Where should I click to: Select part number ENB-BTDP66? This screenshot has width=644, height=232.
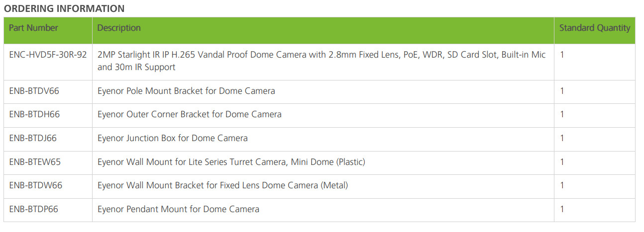[x=33, y=209]
